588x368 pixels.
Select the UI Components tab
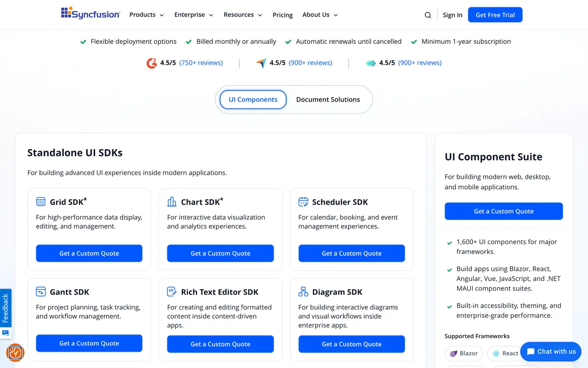(253, 99)
